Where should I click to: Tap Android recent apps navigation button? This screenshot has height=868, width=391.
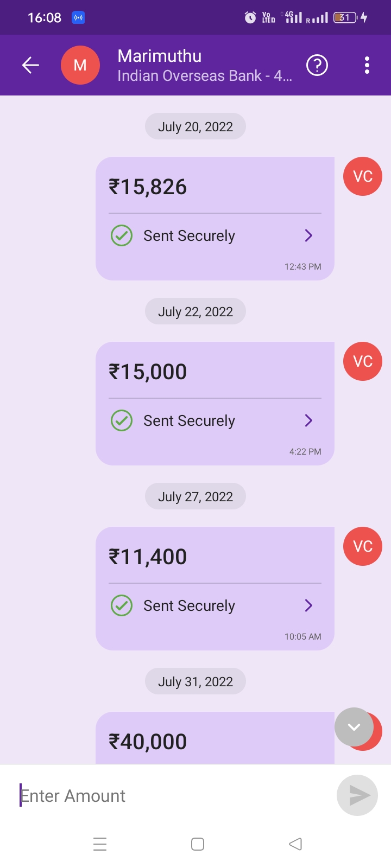point(100,844)
